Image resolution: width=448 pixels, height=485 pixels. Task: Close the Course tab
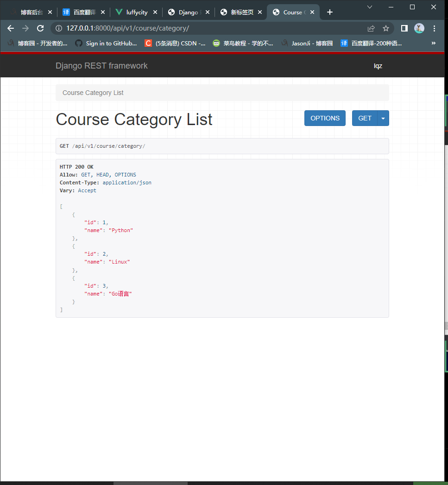(x=312, y=12)
